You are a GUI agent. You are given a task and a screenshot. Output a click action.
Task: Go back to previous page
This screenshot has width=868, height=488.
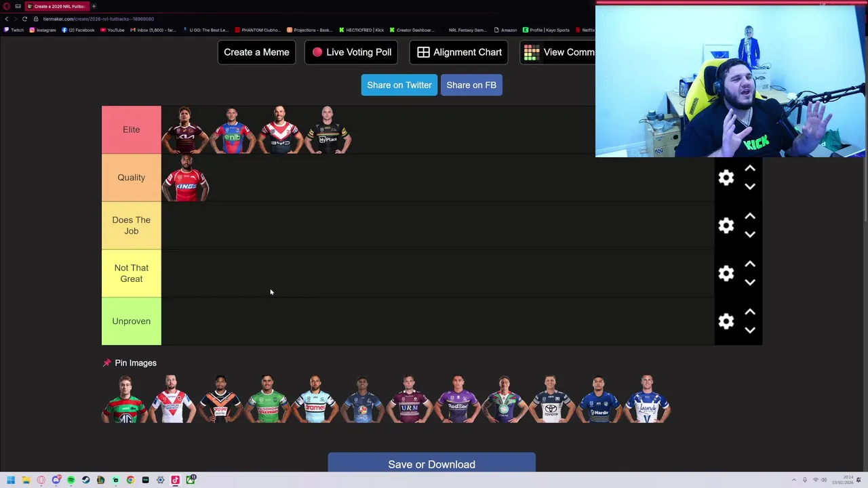(x=7, y=19)
